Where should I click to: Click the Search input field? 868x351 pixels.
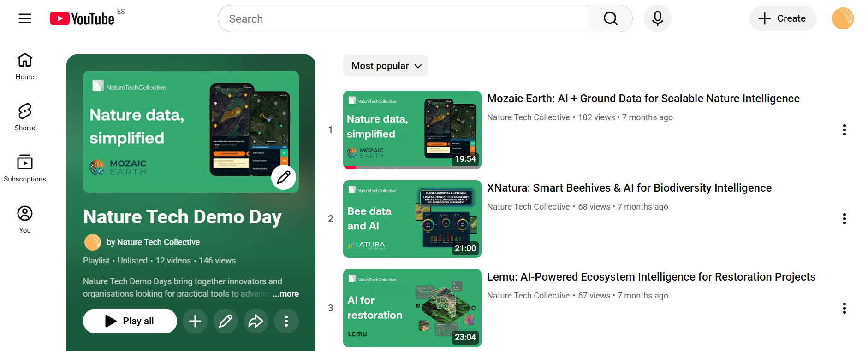point(404,18)
